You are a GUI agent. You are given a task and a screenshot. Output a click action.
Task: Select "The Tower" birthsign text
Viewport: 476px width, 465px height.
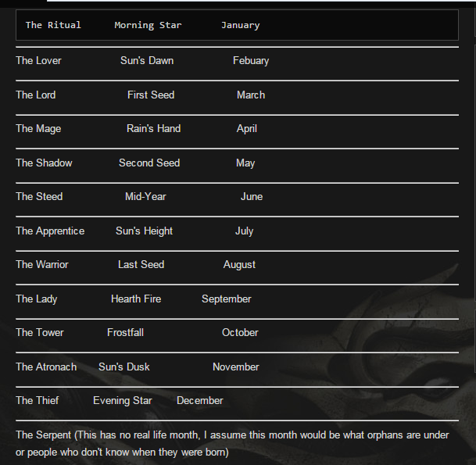tap(40, 332)
